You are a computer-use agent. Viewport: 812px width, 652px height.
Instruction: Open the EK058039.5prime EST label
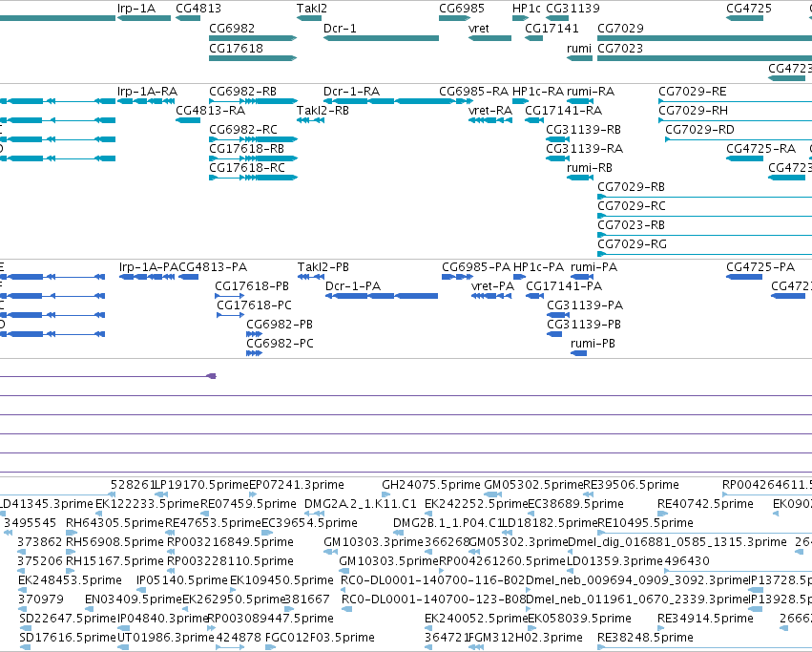(x=579, y=619)
